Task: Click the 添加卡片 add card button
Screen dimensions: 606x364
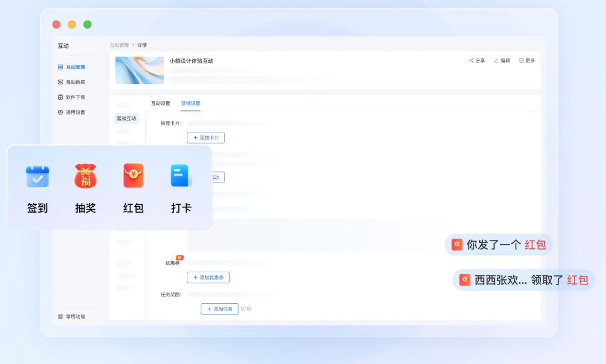Action: 206,137
